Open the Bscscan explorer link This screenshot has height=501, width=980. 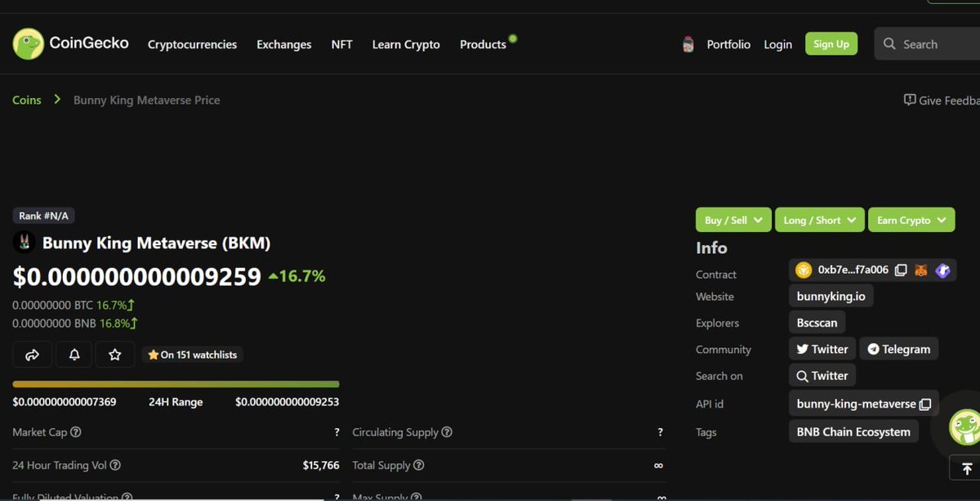[x=817, y=323]
